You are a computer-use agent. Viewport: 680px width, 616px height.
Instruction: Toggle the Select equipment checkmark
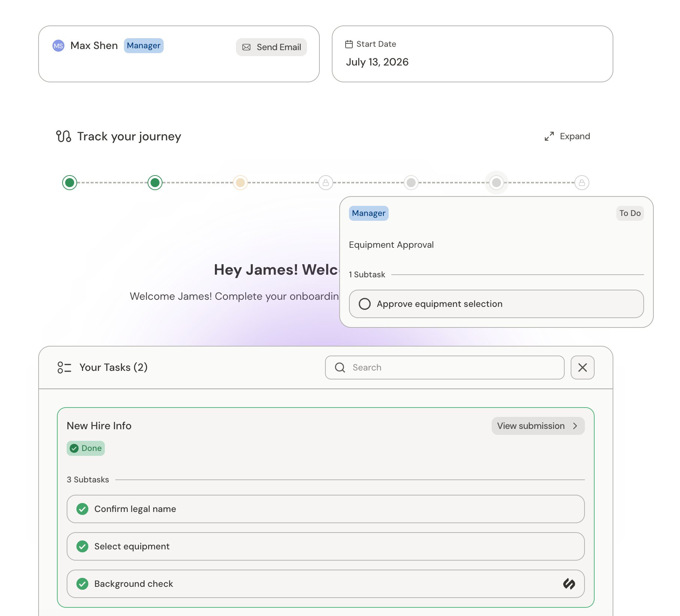[x=82, y=546]
